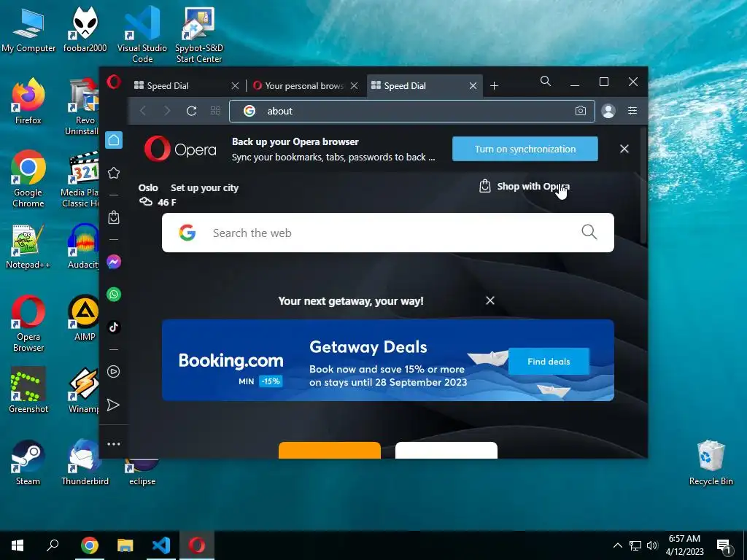Click the 46 F temperature reading
747x560 pixels.
click(167, 203)
